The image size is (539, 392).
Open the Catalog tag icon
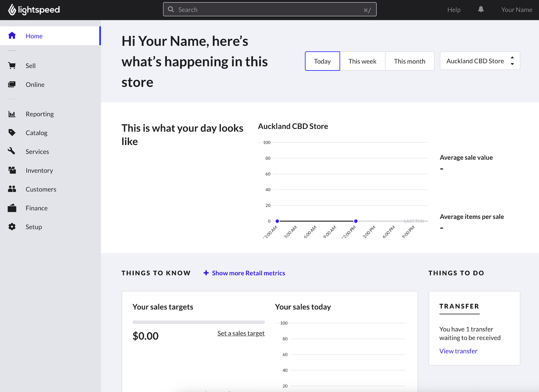coord(12,132)
